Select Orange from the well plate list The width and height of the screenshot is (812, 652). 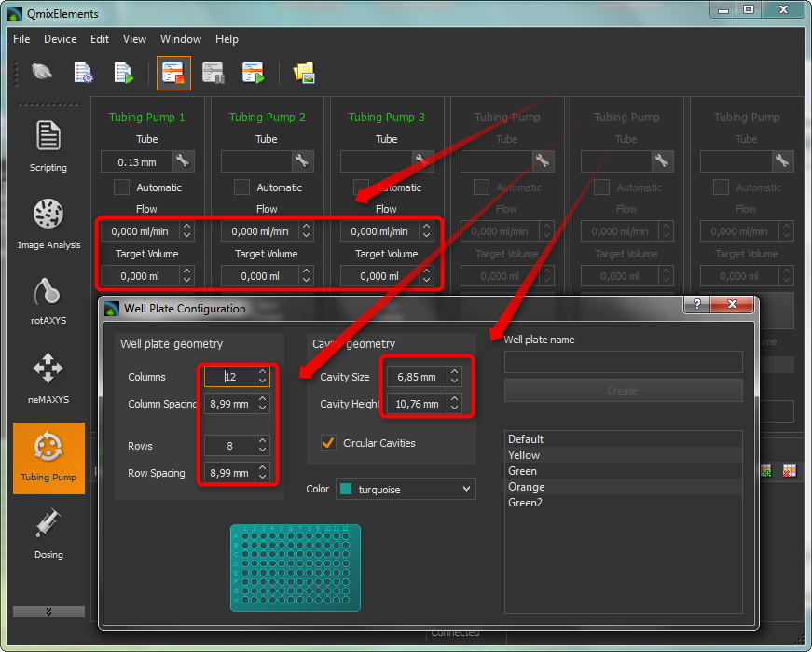click(x=527, y=487)
